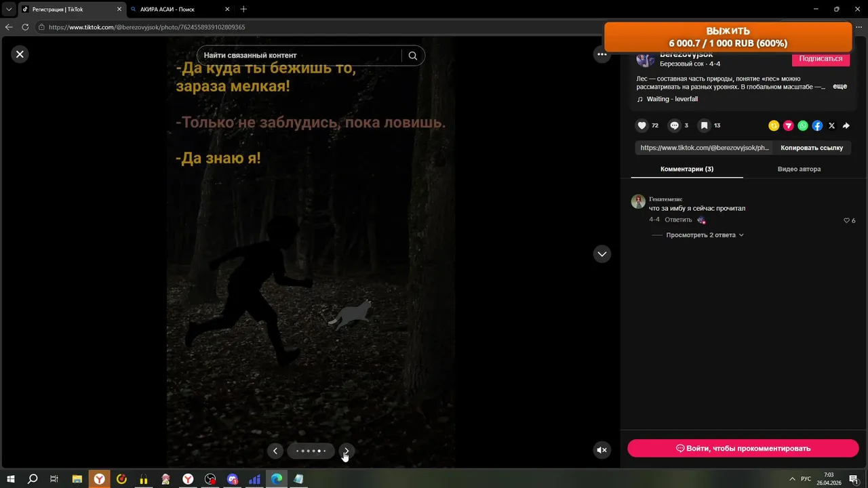Open berezovyjsok author avatar
This screenshot has height=488, width=868.
tap(646, 59)
